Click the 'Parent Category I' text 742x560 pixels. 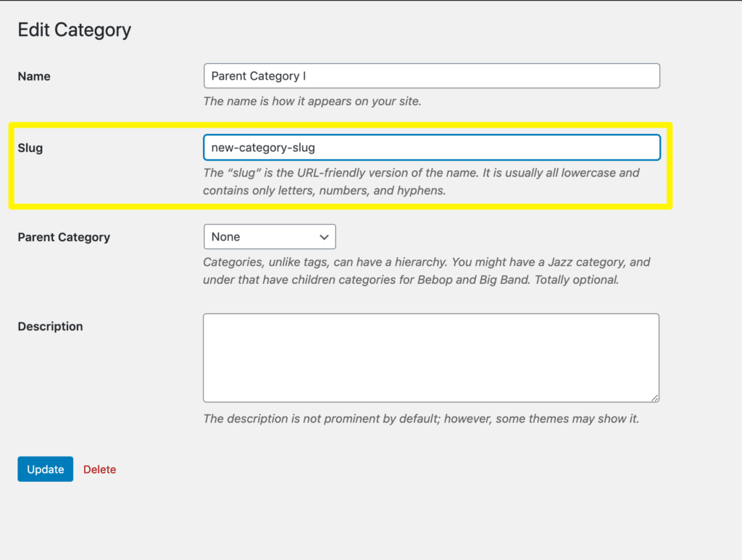pos(259,76)
